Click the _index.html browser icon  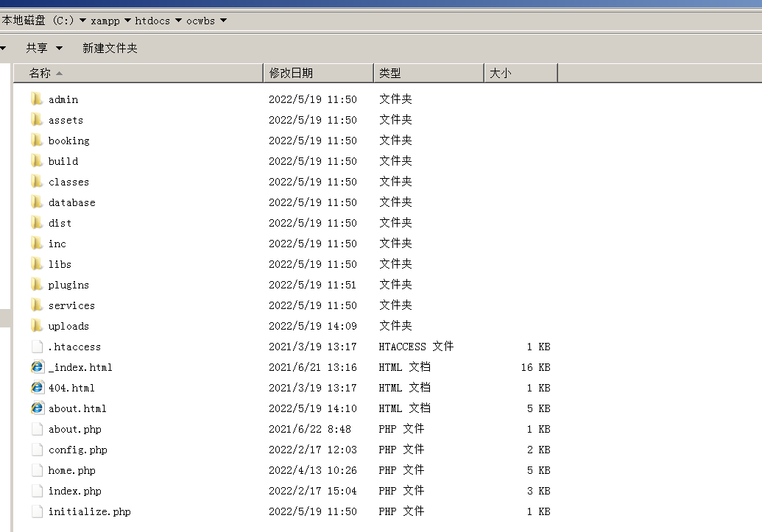click(x=37, y=367)
